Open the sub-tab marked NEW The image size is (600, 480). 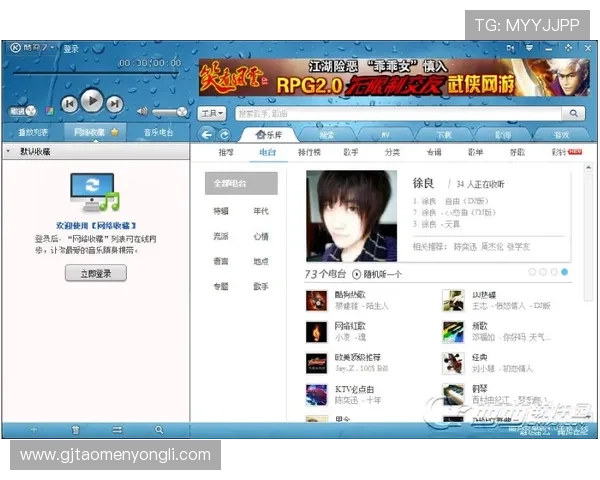click(567, 152)
